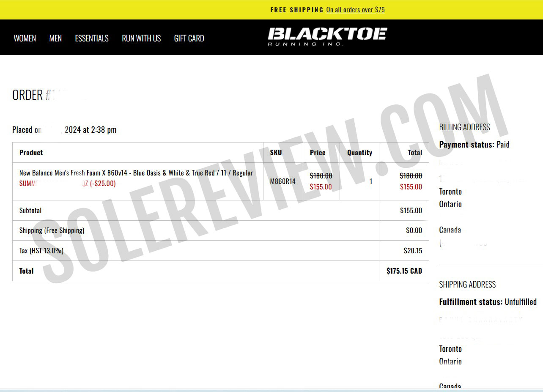Open the RUN WITH US page
Image resolution: width=543 pixels, height=392 pixels.
(x=141, y=38)
